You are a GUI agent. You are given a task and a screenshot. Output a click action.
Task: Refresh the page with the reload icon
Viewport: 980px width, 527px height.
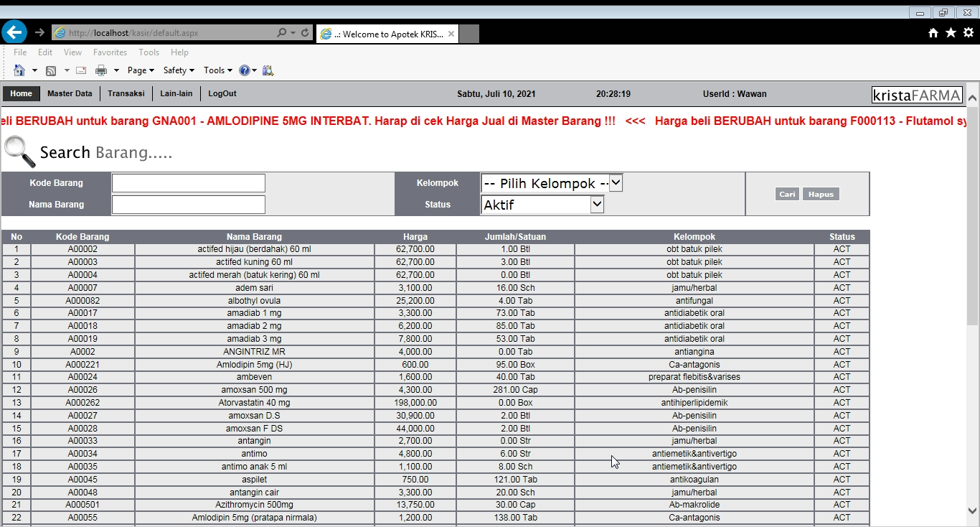click(x=305, y=33)
